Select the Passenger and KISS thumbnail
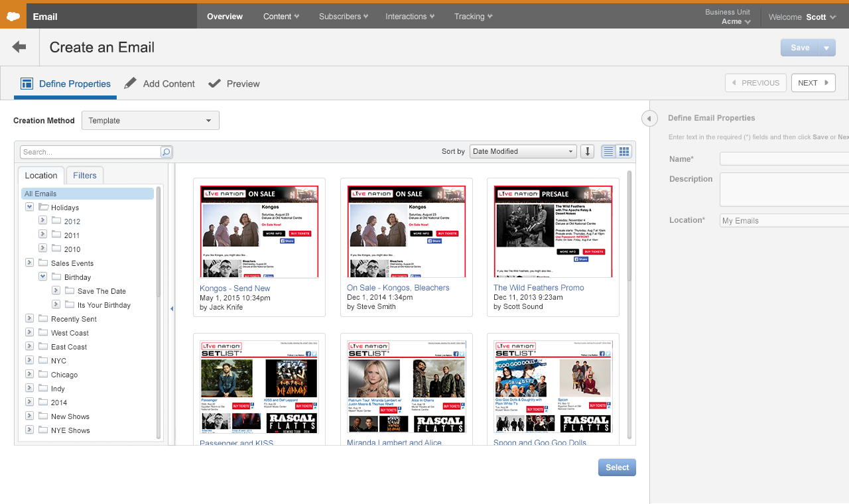 point(259,387)
